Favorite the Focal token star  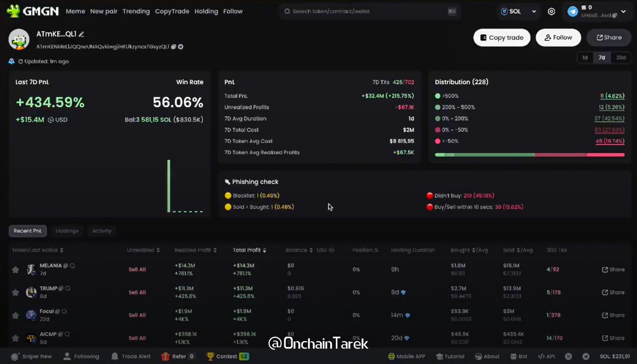pyautogui.click(x=15, y=315)
